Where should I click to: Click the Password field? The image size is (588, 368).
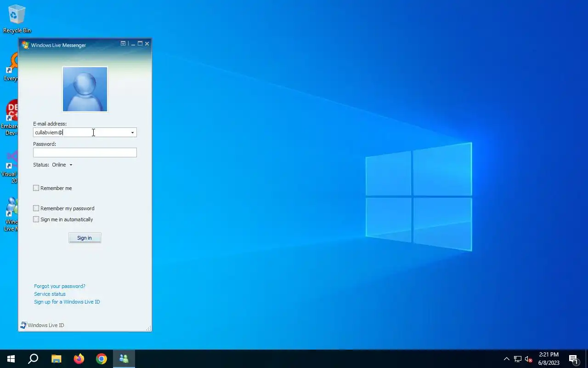pos(85,152)
